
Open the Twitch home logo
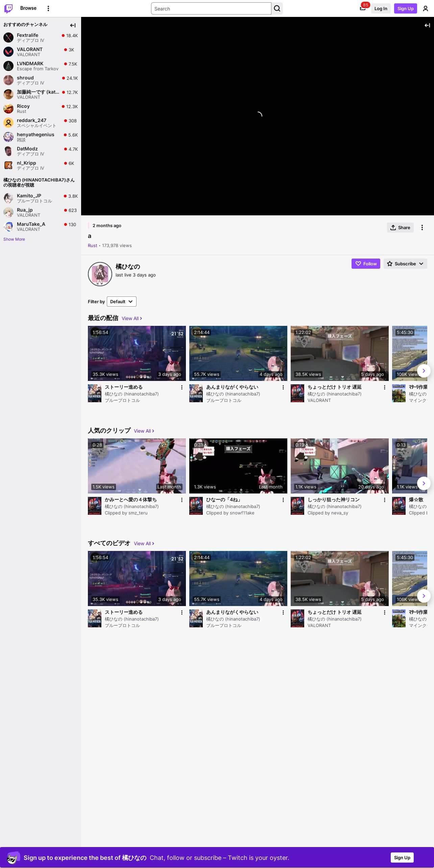8,8
